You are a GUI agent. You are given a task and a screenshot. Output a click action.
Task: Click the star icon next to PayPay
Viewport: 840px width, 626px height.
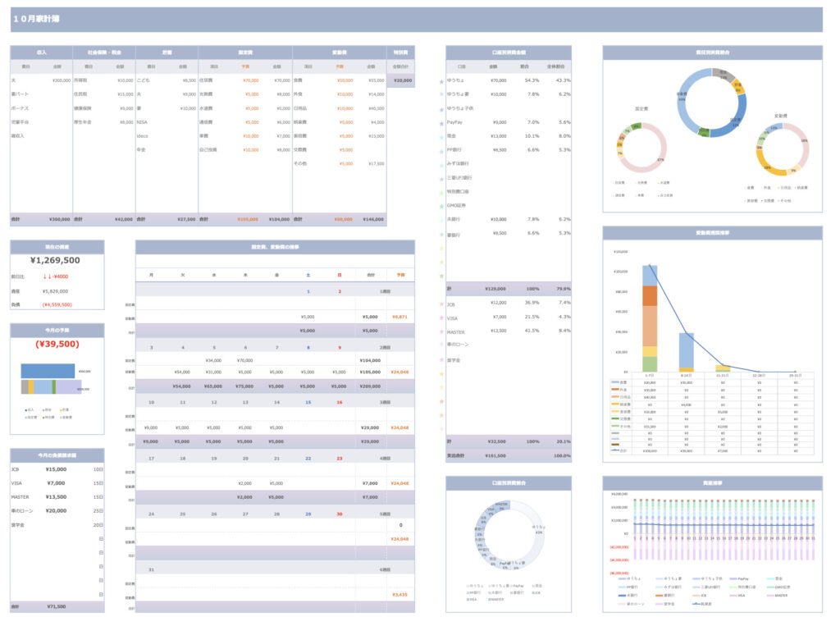pyautogui.click(x=441, y=123)
